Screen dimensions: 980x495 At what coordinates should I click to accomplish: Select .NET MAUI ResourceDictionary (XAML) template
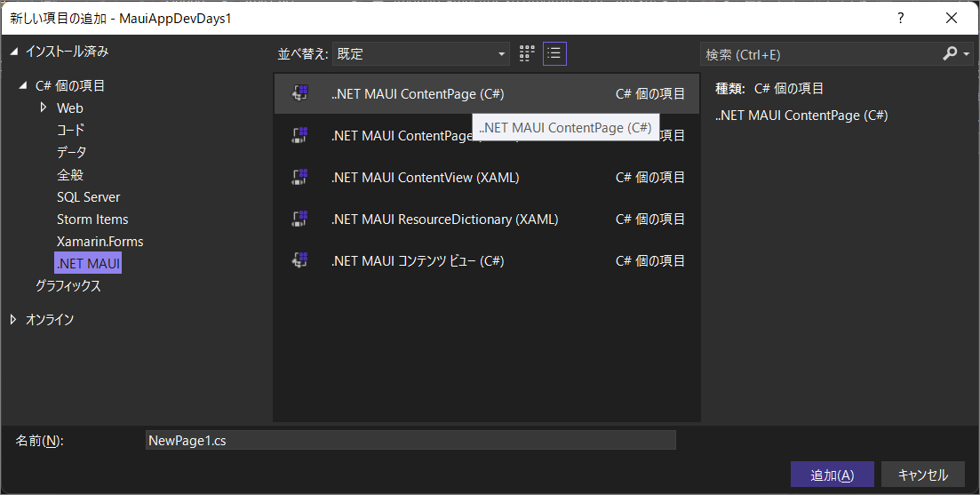click(x=486, y=219)
